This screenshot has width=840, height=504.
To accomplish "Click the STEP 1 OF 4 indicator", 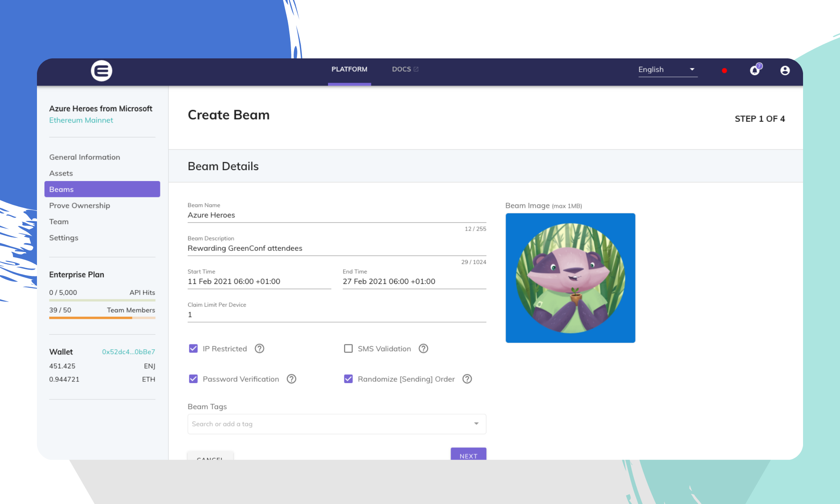I will 760,119.
